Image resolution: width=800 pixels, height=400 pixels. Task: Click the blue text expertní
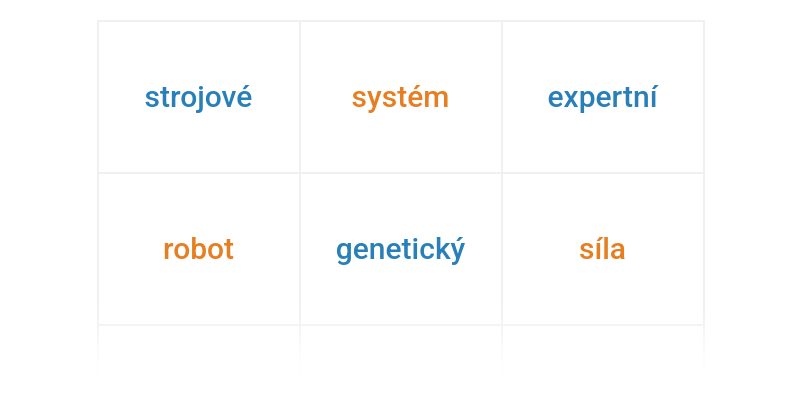[x=602, y=98]
